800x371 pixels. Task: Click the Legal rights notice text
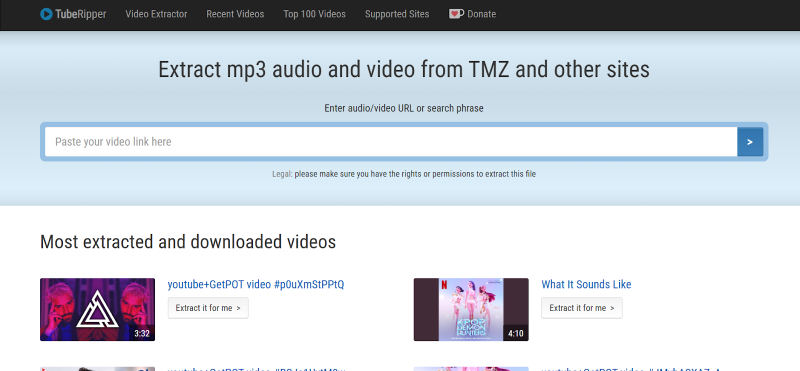coord(404,174)
